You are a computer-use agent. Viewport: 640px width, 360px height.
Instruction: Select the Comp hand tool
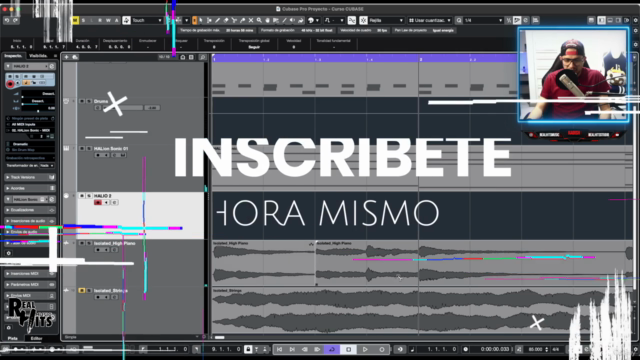pyautogui.click(x=267, y=20)
